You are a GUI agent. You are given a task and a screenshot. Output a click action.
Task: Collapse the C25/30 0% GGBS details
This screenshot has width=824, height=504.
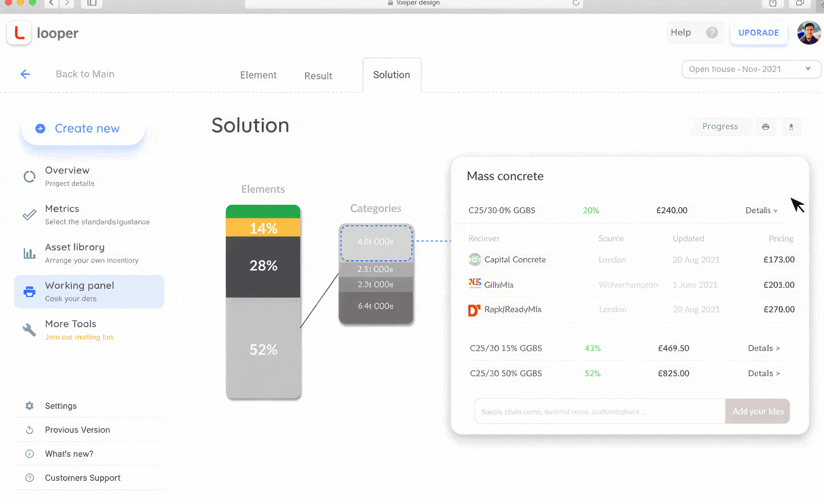[761, 210]
